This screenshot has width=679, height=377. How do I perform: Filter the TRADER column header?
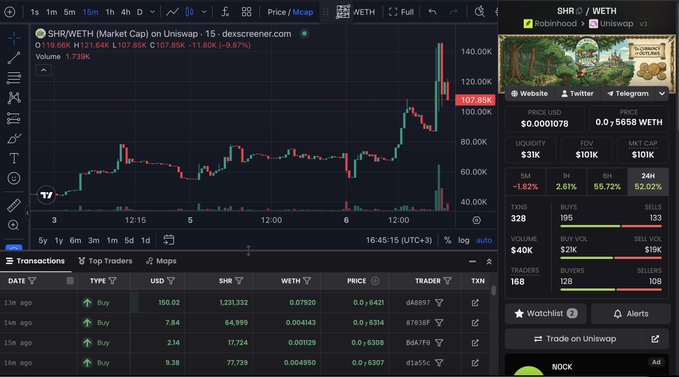(448, 281)
